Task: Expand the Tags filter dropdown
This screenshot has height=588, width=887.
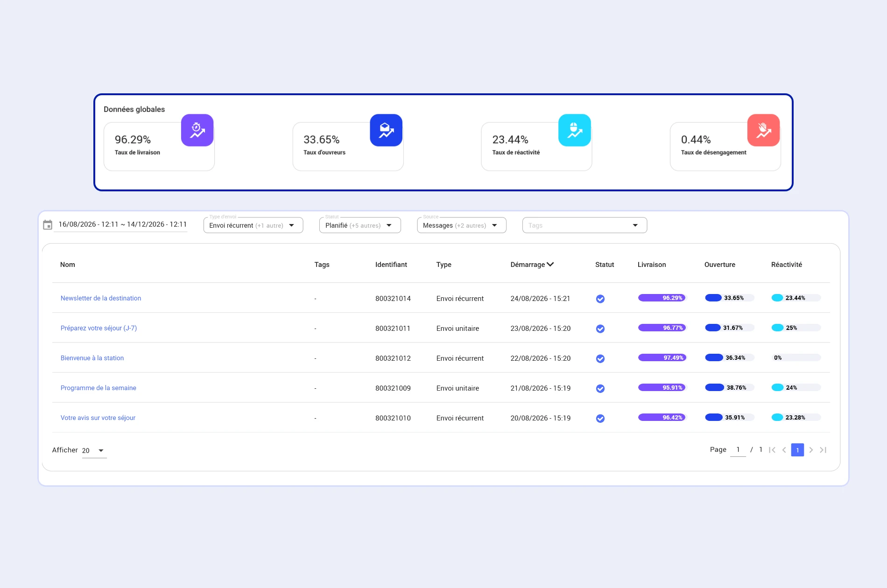Action: pyautogui.click(x=584, y=225)
